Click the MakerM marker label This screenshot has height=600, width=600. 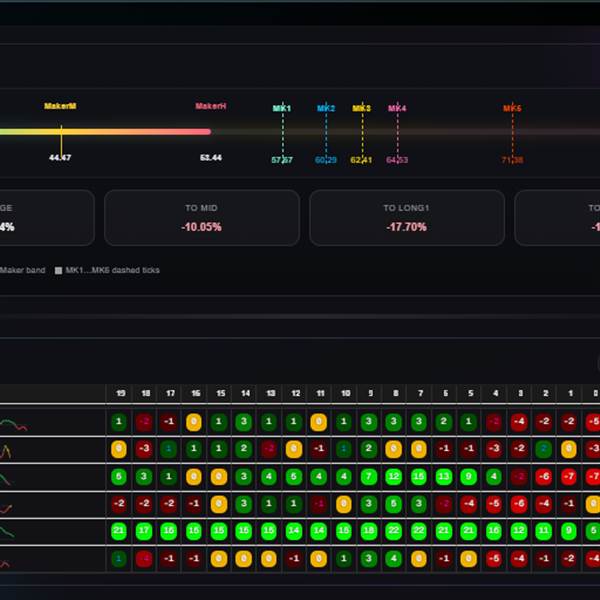[x=60, y=106]
